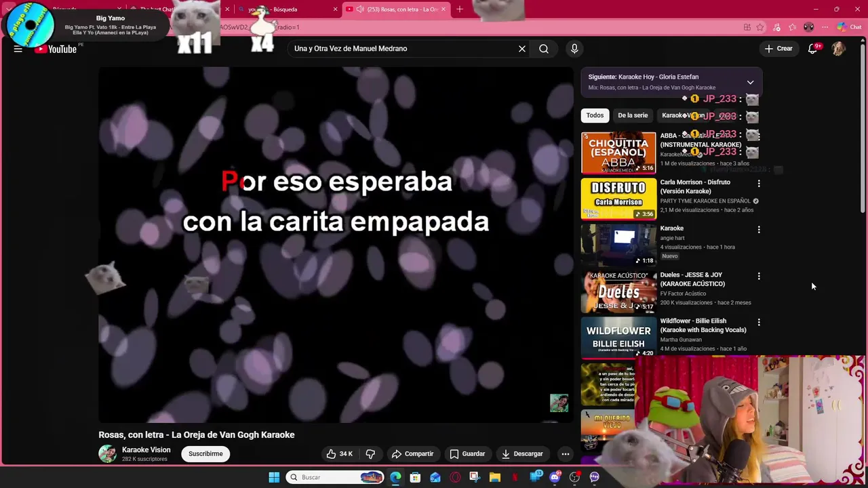This screenshot has width=868, height=488.
Task: Pause the karaoke video by clicking the player
Action: coord(336,245)
